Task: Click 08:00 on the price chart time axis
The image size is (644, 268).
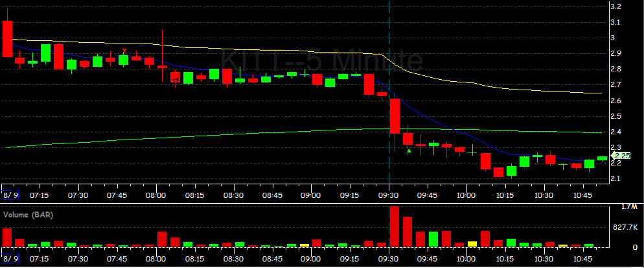Action: [x=155, y=195]
